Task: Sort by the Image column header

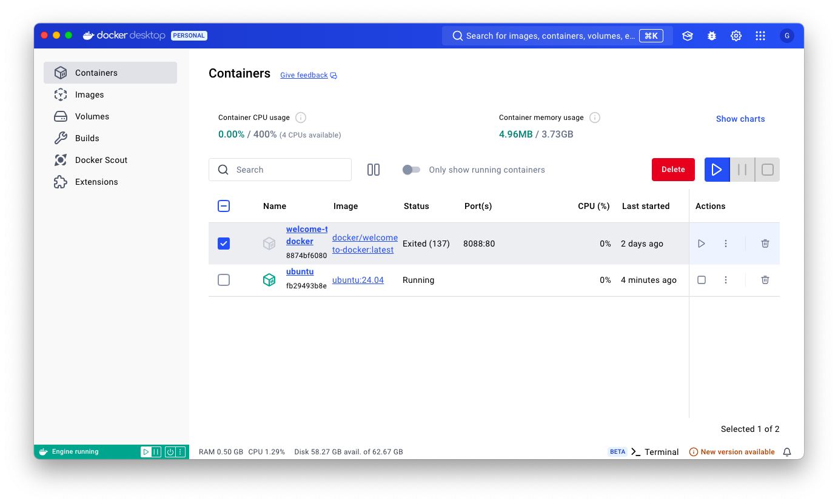Action: (346, 206)
